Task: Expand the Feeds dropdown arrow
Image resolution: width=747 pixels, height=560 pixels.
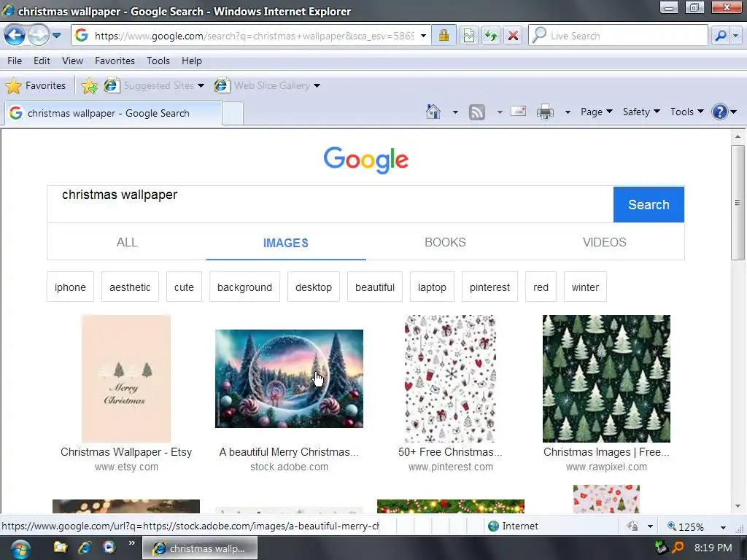Action: 499,112
